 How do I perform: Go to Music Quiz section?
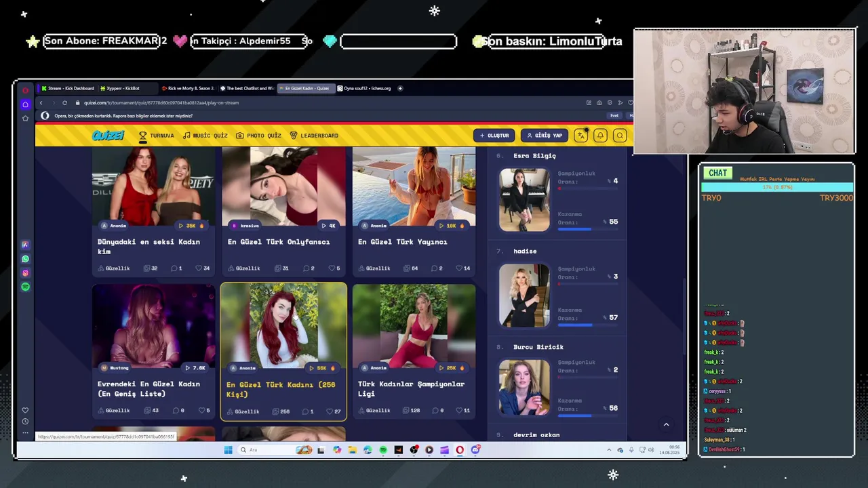205,136
